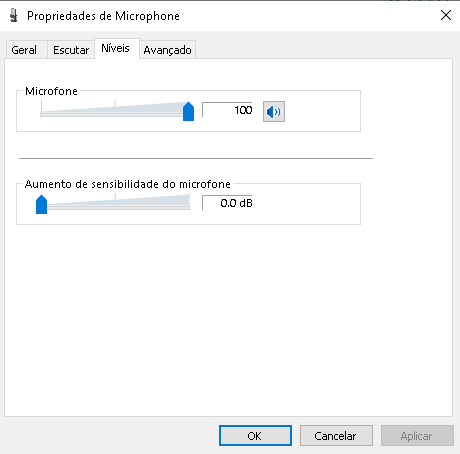Click the microphone icon in title bar
This screenshot has height=454, width=460.
14,16
